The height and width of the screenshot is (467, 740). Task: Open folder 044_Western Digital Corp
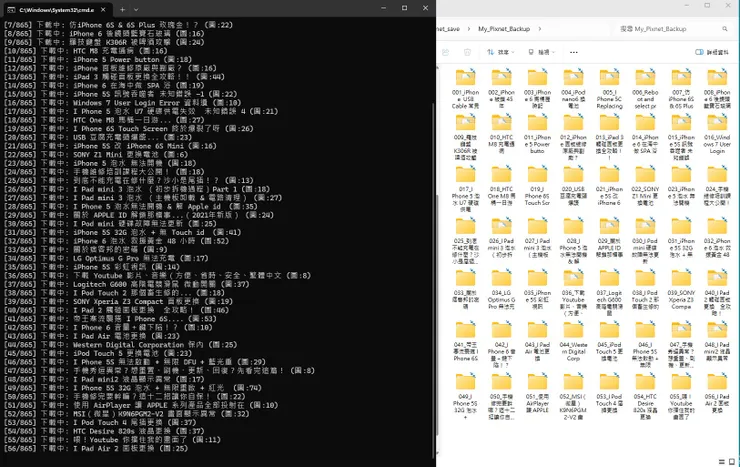tap(573, 342)
